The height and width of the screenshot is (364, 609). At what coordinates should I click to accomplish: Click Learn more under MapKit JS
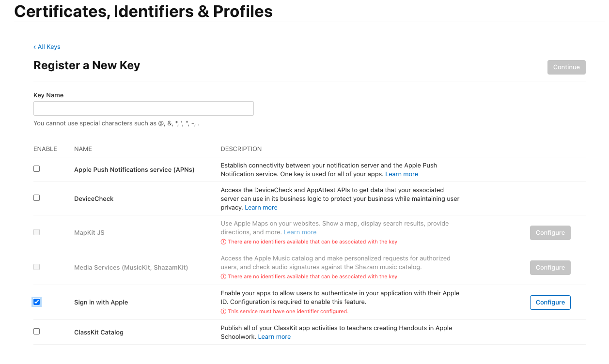(x=300, y=232)
